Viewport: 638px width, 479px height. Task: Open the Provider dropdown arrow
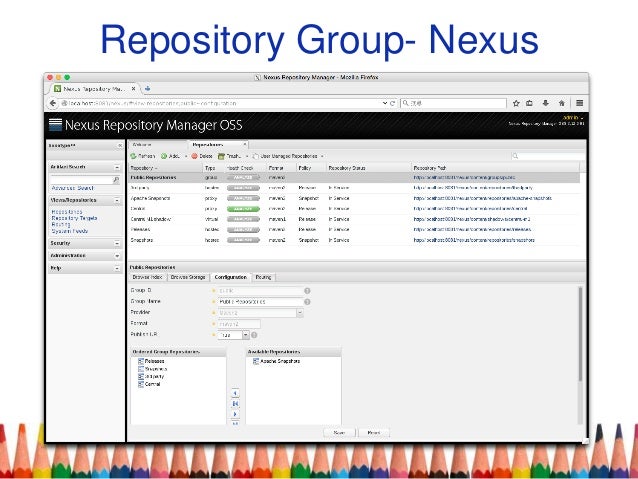click(x=300, y=313)
